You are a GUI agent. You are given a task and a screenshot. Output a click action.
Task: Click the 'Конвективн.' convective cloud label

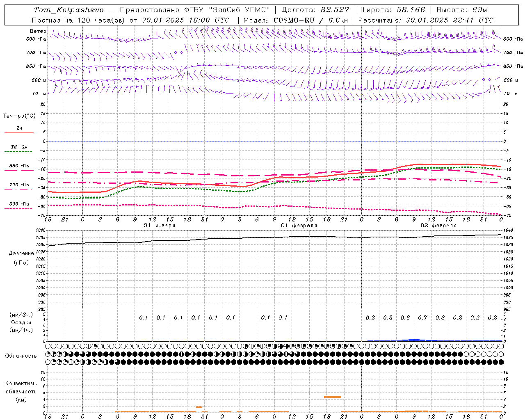21,383
